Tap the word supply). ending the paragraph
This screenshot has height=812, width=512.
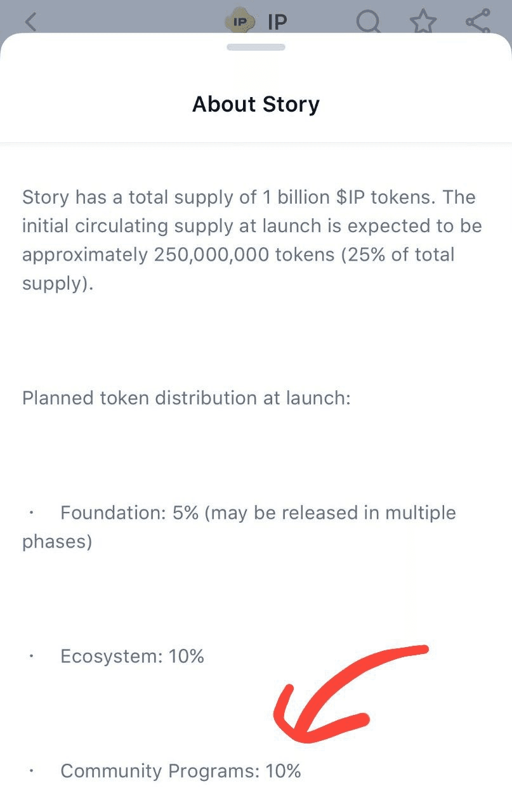click(x=58, y=284)
